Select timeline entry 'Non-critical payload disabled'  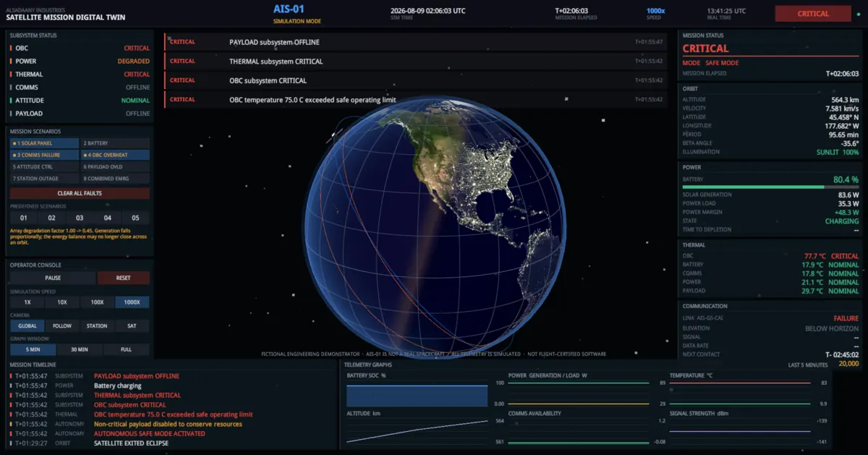click(x=168, y=424)
